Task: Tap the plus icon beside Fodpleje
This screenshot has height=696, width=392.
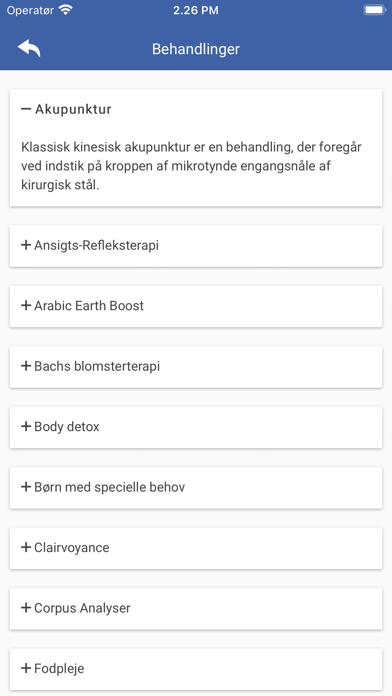Action: [x=26, y=668]
